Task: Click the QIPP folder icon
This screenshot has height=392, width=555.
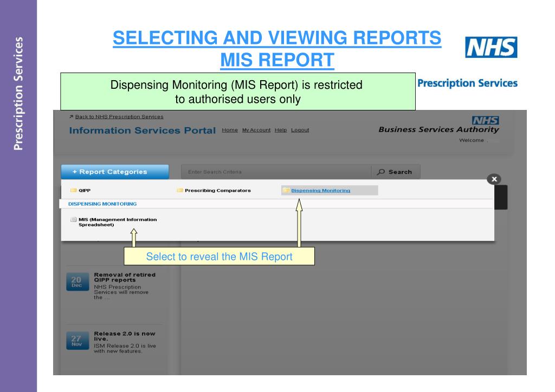Action: coord(74,190)
